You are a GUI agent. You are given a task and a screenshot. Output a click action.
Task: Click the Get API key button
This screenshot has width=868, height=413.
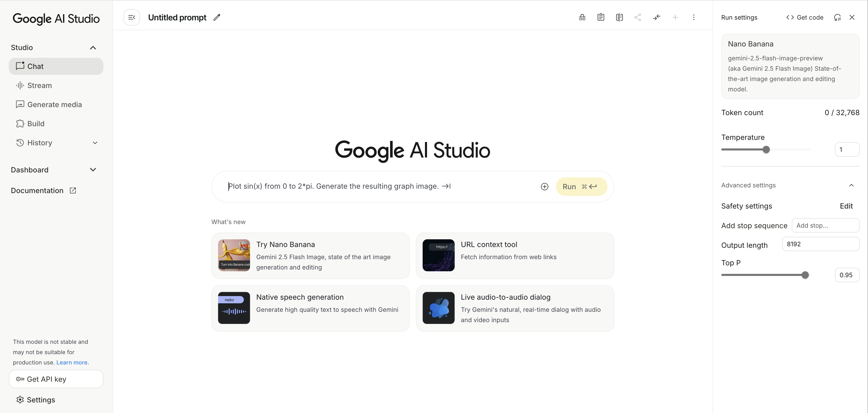(56, 379)
